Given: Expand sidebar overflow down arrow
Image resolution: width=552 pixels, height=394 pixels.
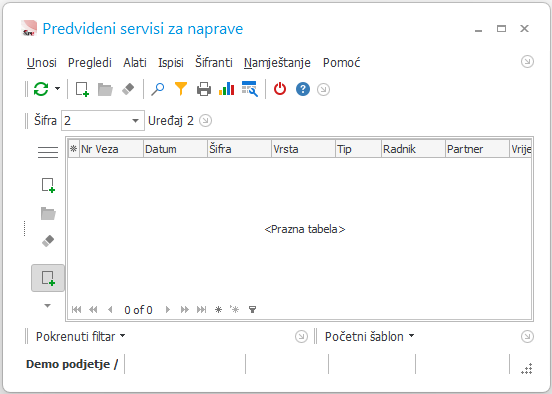Looking at the screenshot, I should coord(48,306).
